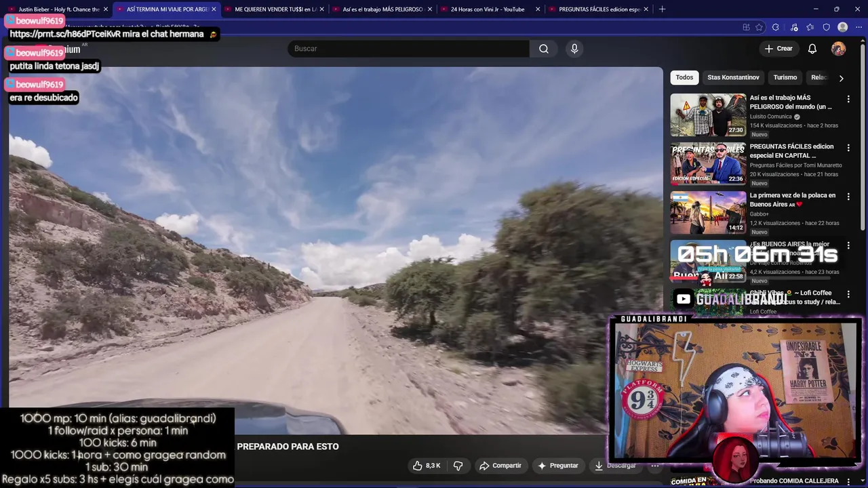Click the Preguntar button

558,466
